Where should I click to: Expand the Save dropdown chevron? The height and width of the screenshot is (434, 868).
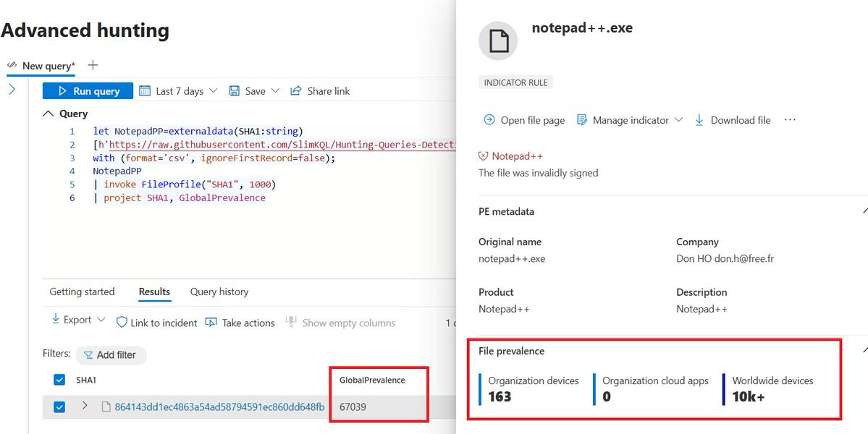click(x=275, y=90)
